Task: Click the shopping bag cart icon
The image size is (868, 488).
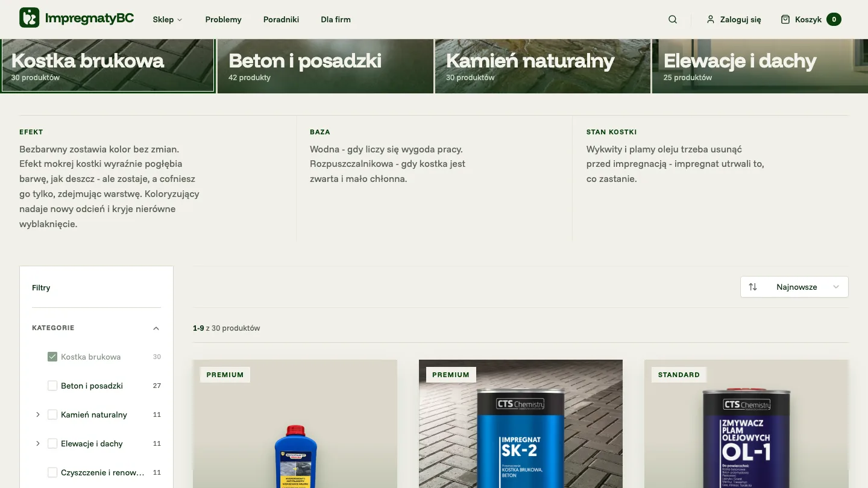Action: click(x=785, y=19)
